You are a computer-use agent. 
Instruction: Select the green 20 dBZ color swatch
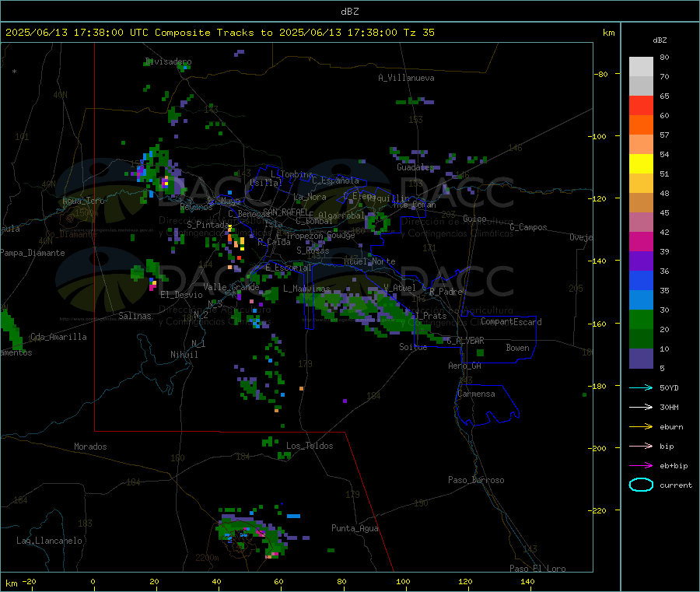641,319
